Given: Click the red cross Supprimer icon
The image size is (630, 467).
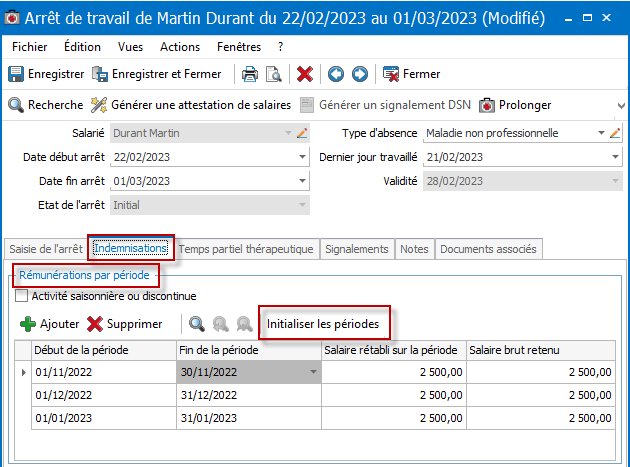Looking at the screenshot, I should click(x=95, y=324).
